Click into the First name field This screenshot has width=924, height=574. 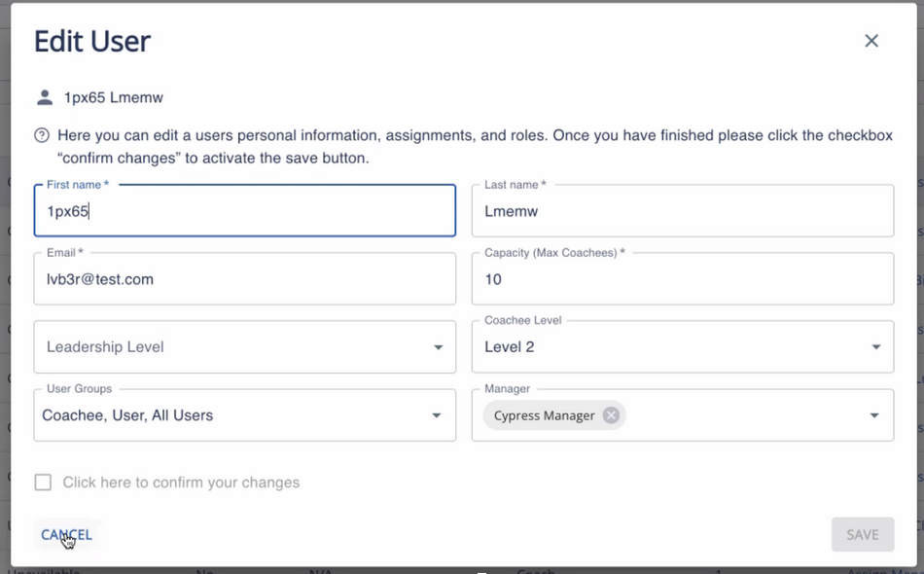pos(243,211)
